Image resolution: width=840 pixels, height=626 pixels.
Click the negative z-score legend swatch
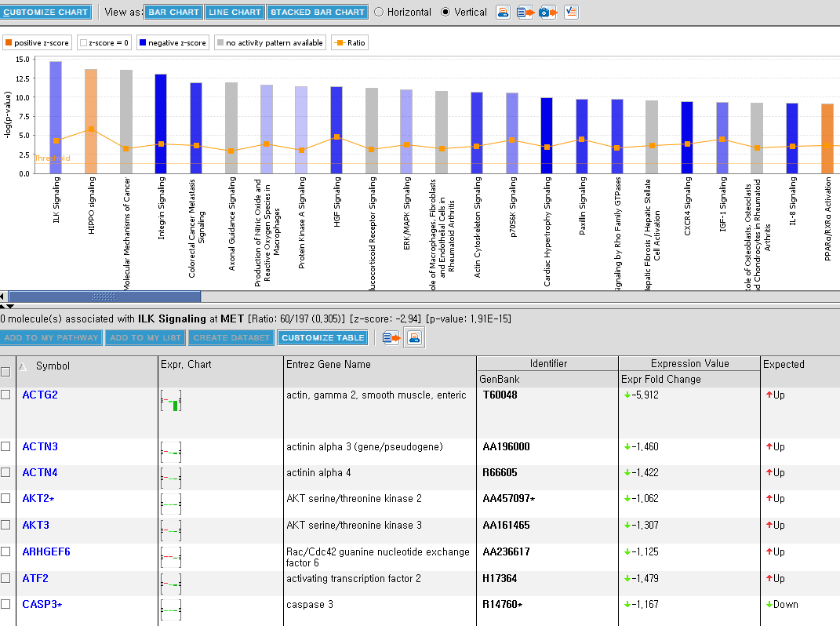tap(143, 43)
